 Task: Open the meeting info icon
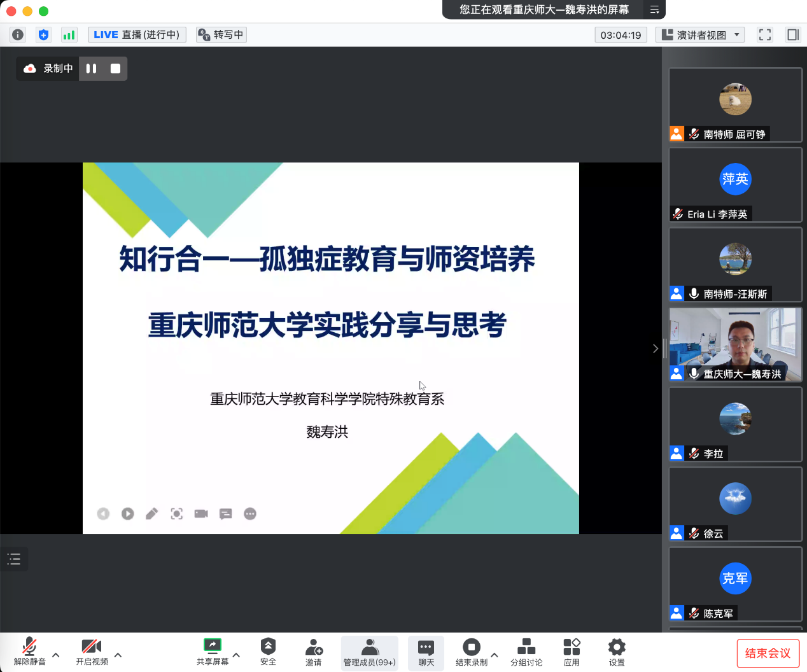tap(18, 35)
